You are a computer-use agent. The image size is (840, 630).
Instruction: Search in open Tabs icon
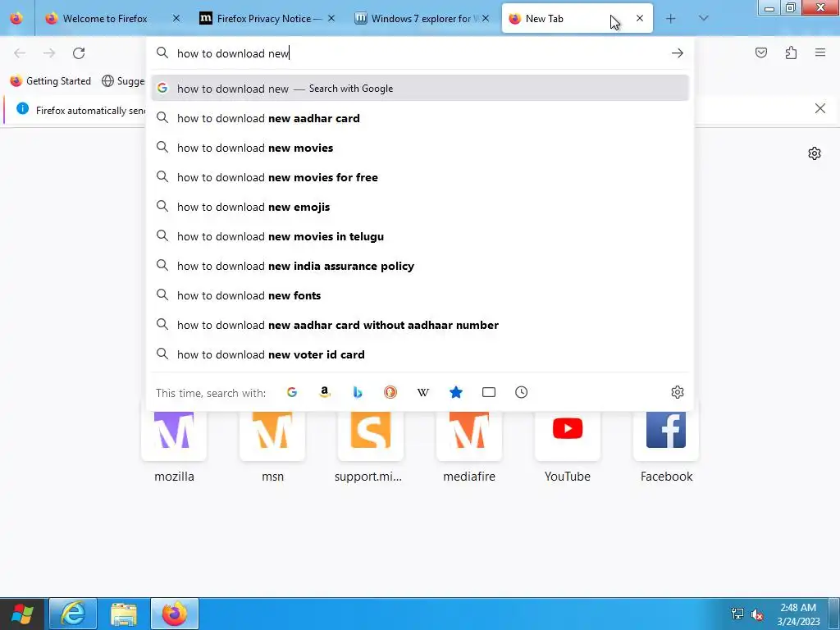click(x=489, y=392)
